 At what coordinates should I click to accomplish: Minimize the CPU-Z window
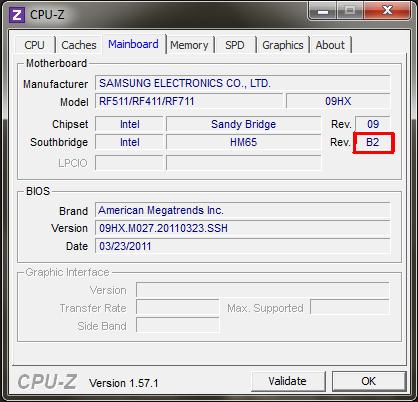pos(323,11)
